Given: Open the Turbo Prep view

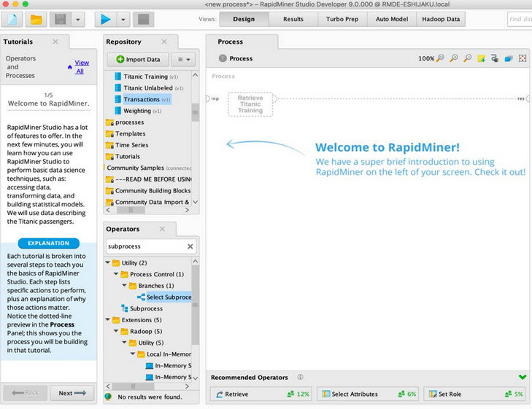Looking at the screenshot, I should point(342,19).
